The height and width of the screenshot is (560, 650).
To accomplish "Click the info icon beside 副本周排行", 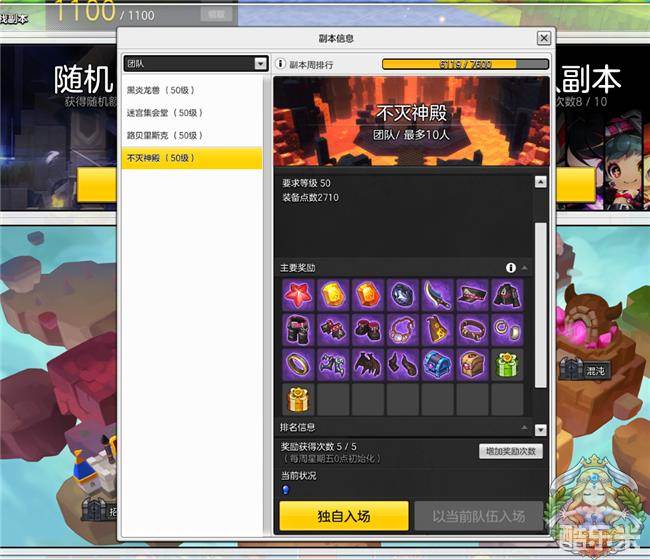I will point(281,64).
